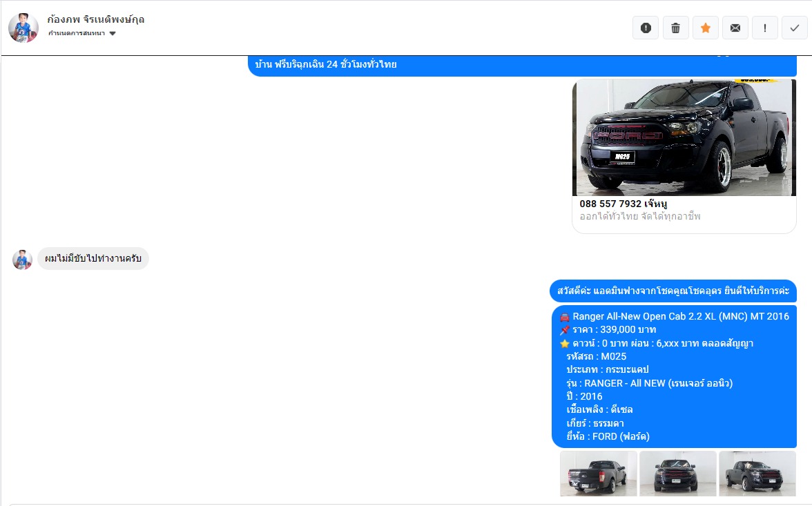
Task: Select the customer's gray message bubble
Action: coord(93,259)
